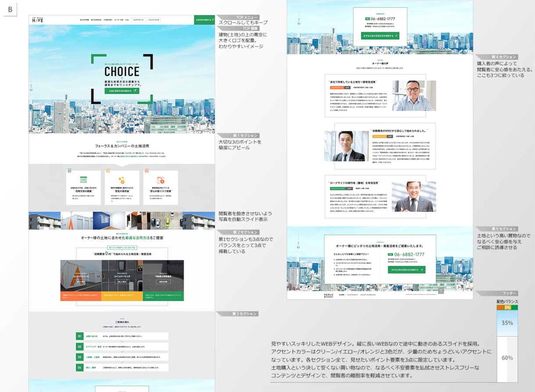Open the FAQ navigation item
The height and width of the screenshot is (392, 535).
(x=127, y=20)
